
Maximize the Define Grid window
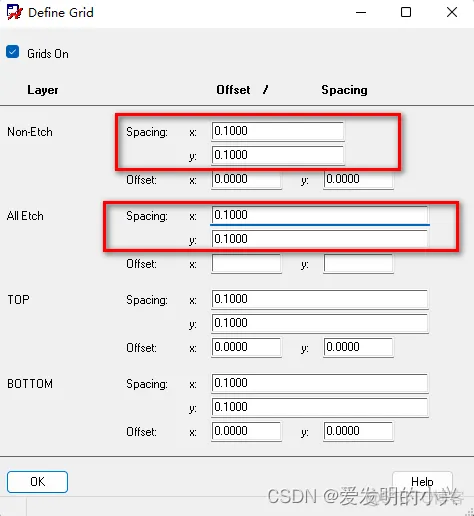click(406, 12)
